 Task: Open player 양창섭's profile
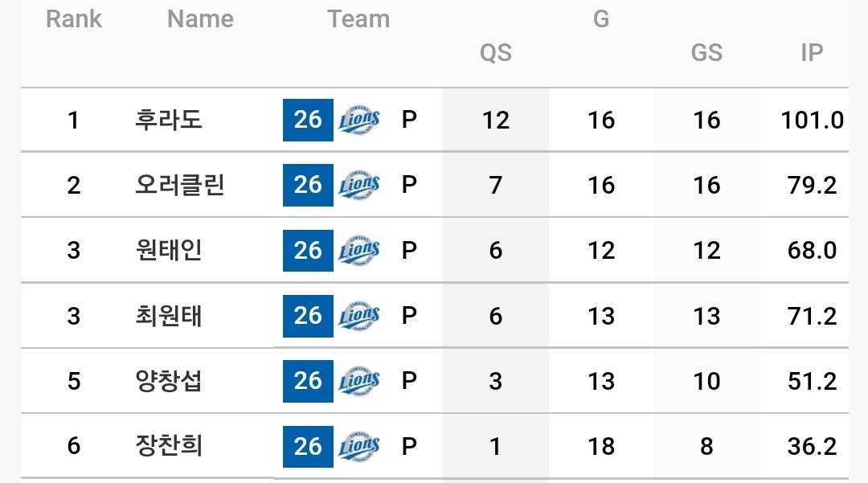click(168, 381)
